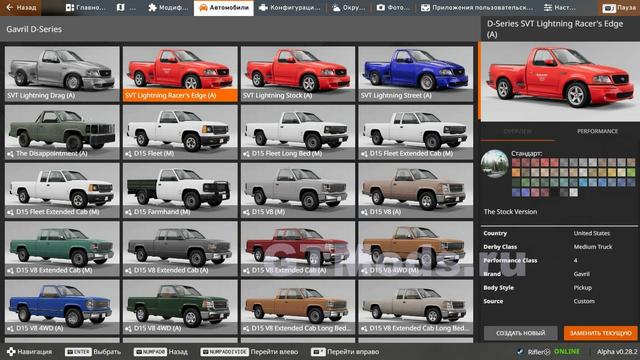Click the Создать новый button
This screenshot has height=360, width=640.
pyautogui.click(x=520, y=333)
